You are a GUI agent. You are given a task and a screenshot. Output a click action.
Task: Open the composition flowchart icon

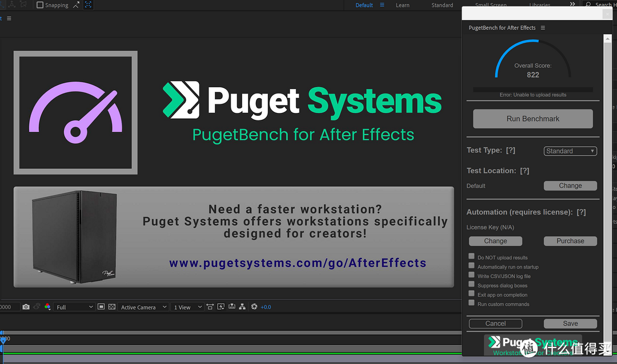click(x=242, y=306)
